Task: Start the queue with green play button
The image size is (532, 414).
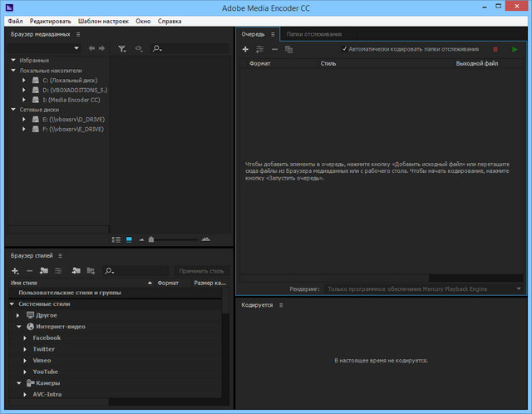Action: (x=515, y=50)
